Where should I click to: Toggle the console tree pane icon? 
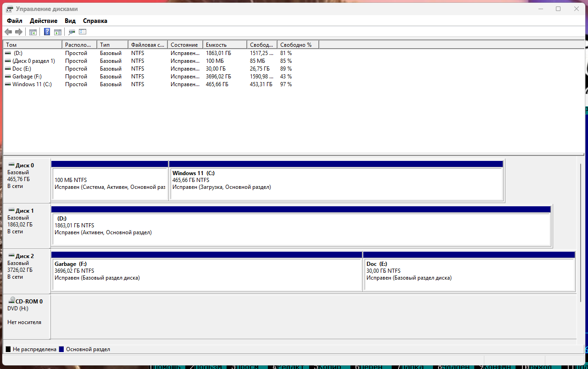(x=33, y=32)
